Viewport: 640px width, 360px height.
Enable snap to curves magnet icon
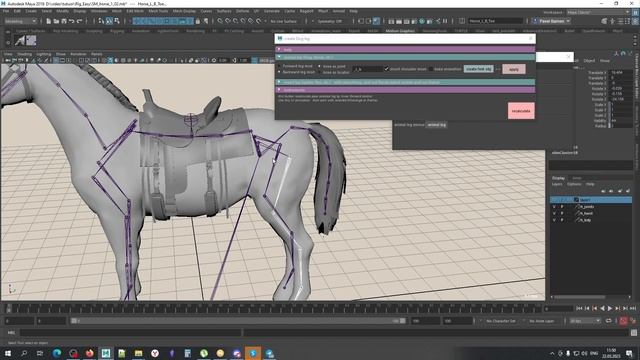228,21
